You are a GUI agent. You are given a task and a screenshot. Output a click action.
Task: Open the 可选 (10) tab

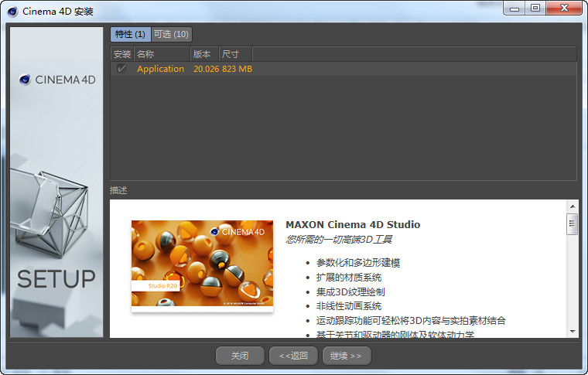pos(172,34)
